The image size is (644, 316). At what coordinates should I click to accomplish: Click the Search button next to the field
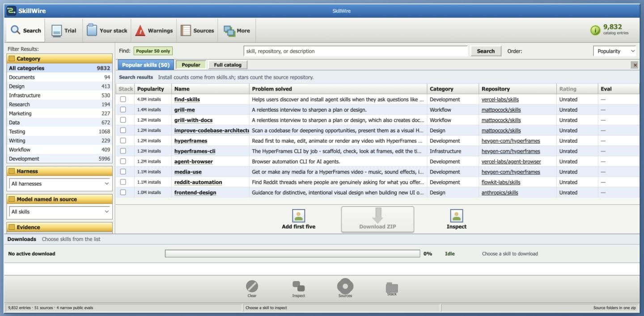pyautogui.click(x=486, y=51)
